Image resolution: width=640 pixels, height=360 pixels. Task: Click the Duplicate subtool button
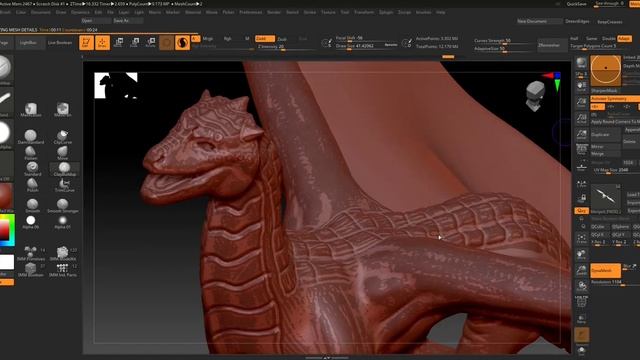pyautogui.click(x=605, y=134)
